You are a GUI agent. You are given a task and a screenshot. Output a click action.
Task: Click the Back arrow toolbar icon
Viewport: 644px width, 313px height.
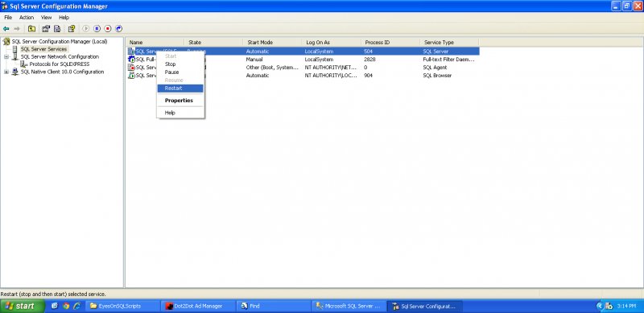click(x=6, y=29)
